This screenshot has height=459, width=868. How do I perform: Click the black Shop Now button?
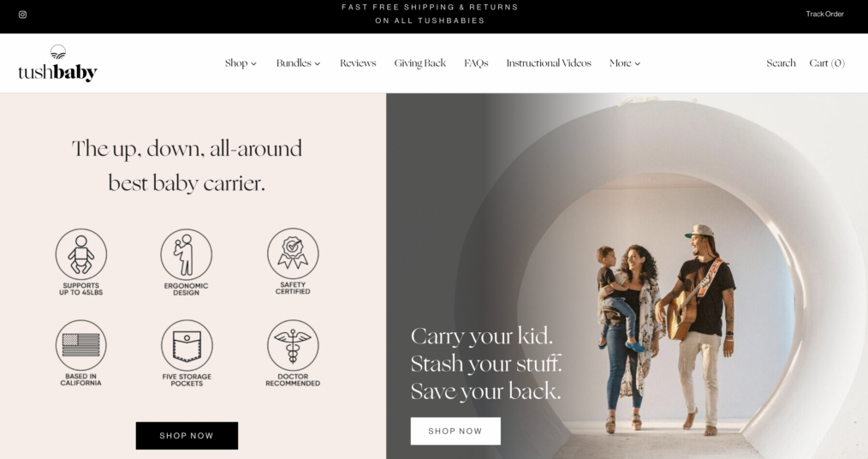(x=187, y=436)
